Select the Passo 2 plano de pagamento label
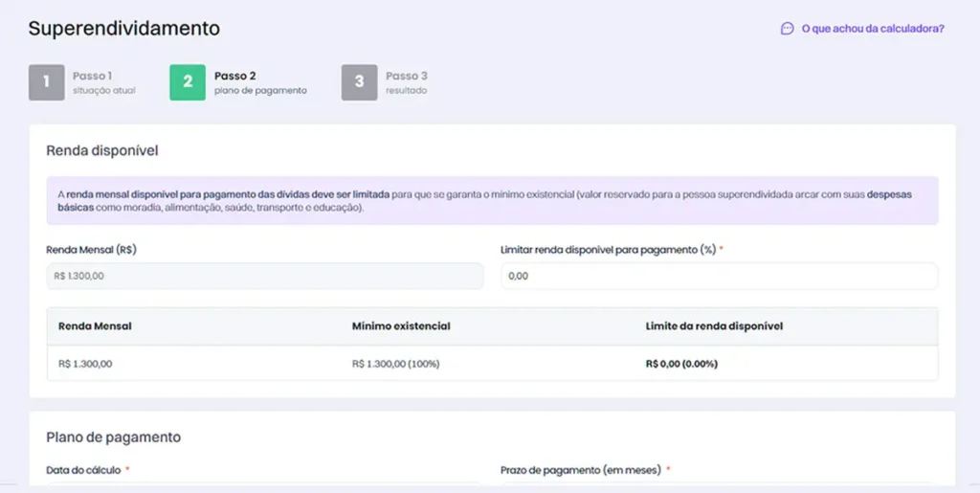 (x=260, y=82)
